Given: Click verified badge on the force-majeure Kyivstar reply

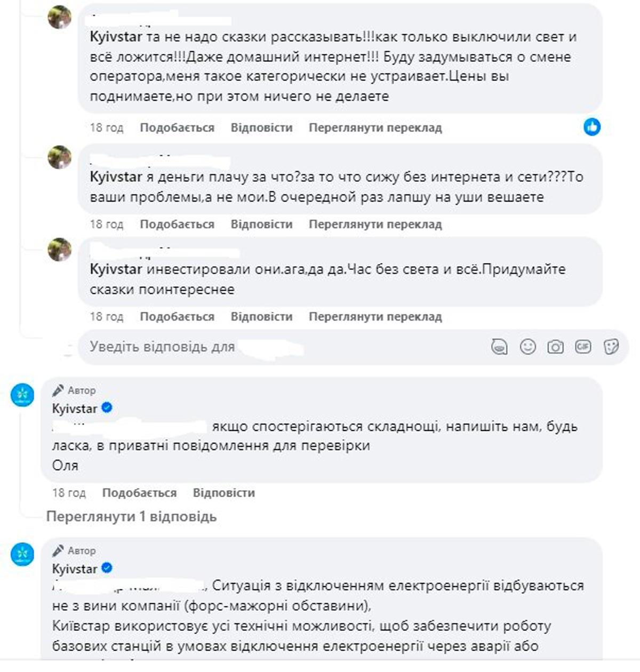Looking at the screenshot, I should click(107, 568).
